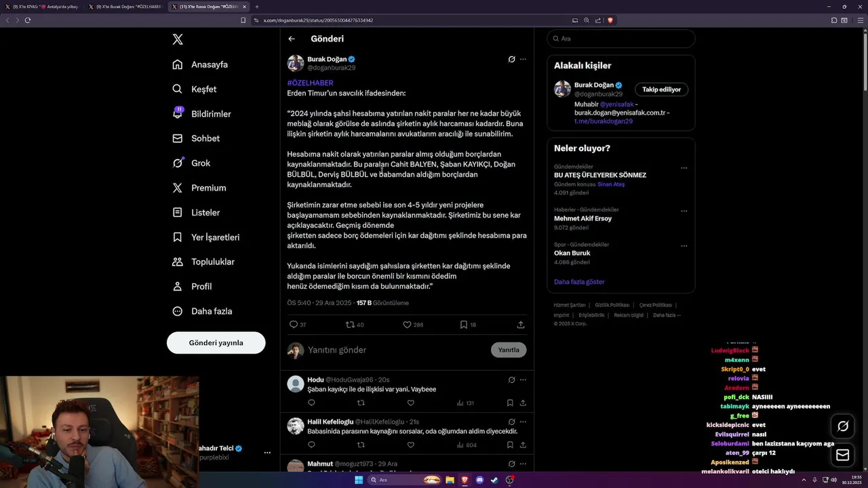Open BU ATEŞ ÜFLEYEREK SÖNMEZ trend
Viewport: 868px width, 488px height.
600,175
